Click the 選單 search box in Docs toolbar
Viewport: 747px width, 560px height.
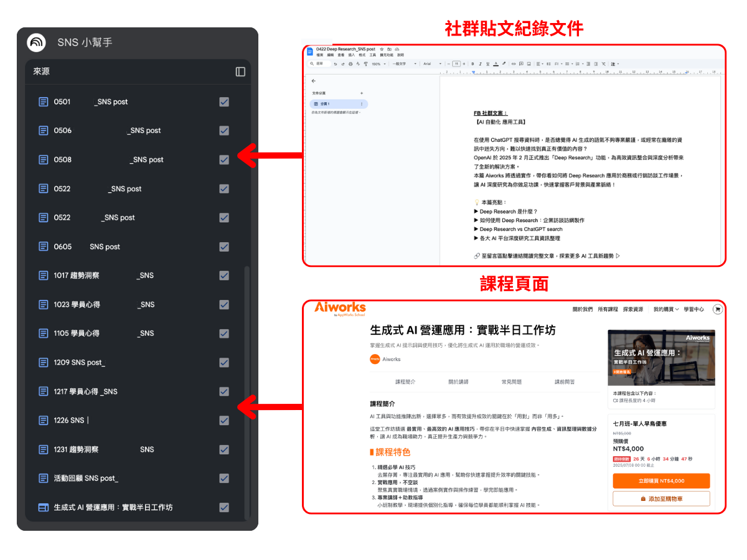point(319,63)
